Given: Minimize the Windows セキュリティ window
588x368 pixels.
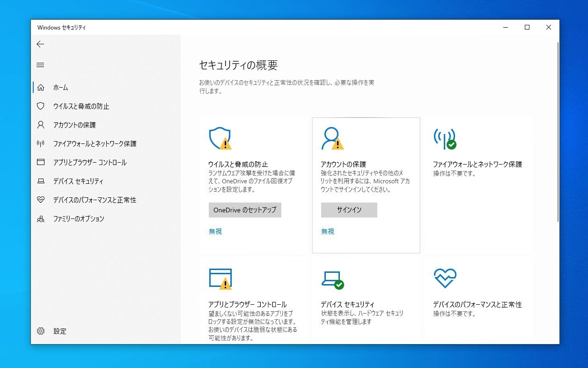Looking at the screenshot, I should tap(506, 28).
